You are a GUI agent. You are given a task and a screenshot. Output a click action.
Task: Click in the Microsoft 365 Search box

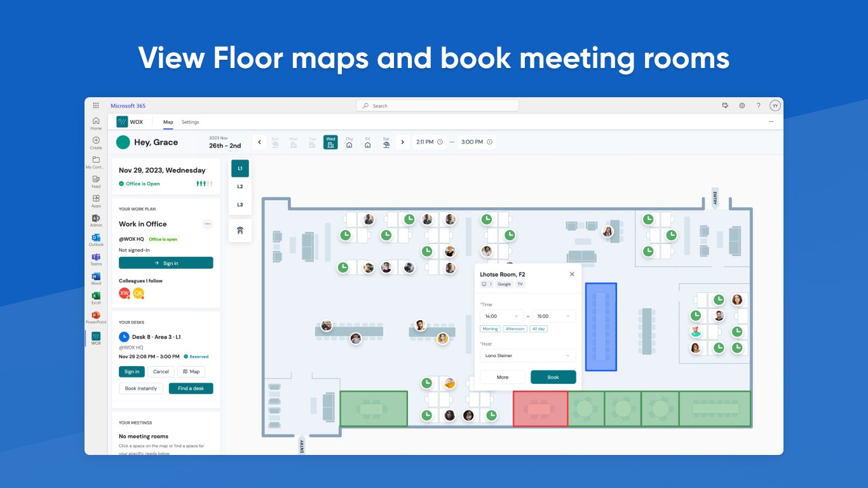[437, 105]
